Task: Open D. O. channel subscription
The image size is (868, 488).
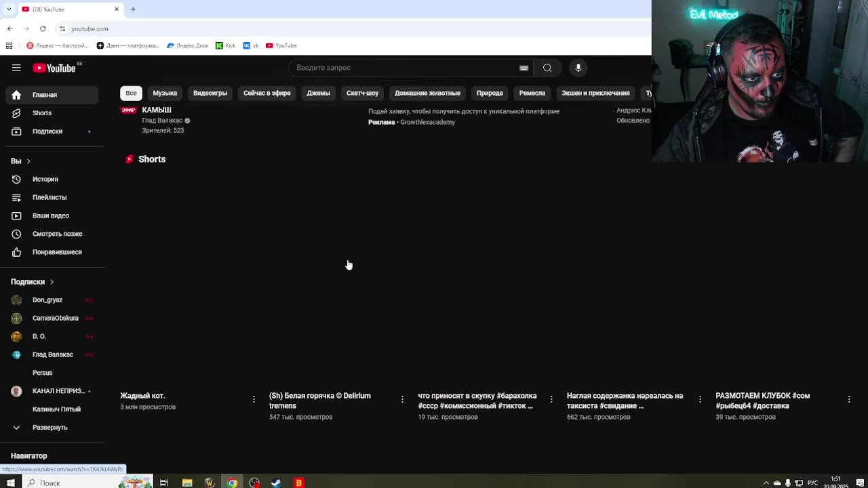Action: pos(52,337)
